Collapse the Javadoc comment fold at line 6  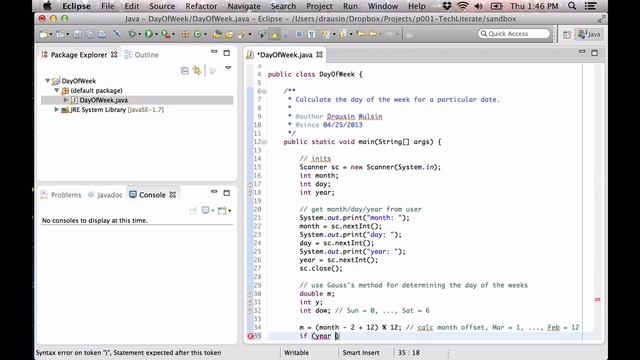tap(264, 91)
